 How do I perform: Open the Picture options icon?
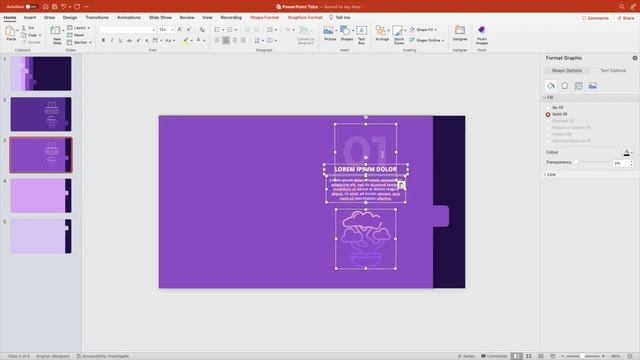tap(593, 86)
